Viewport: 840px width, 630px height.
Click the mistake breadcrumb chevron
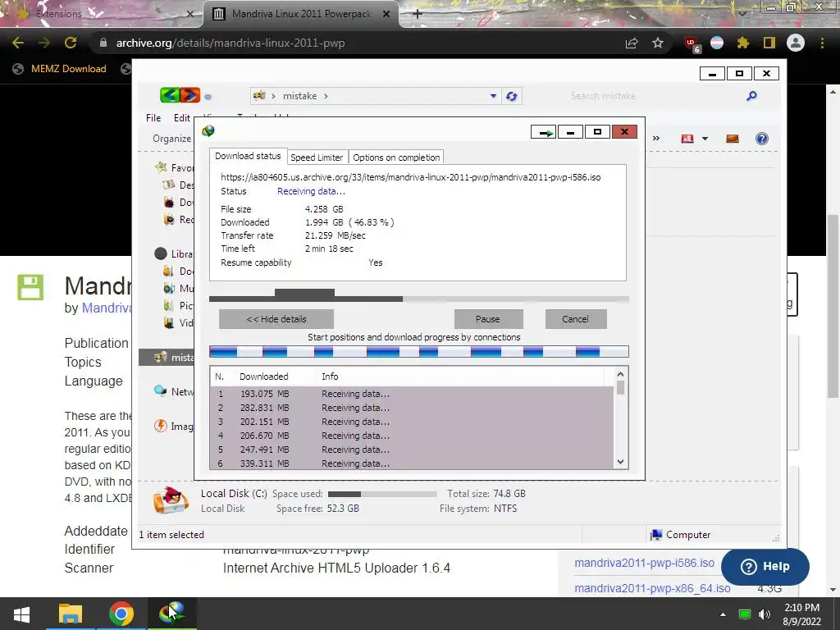click(326, 96)
